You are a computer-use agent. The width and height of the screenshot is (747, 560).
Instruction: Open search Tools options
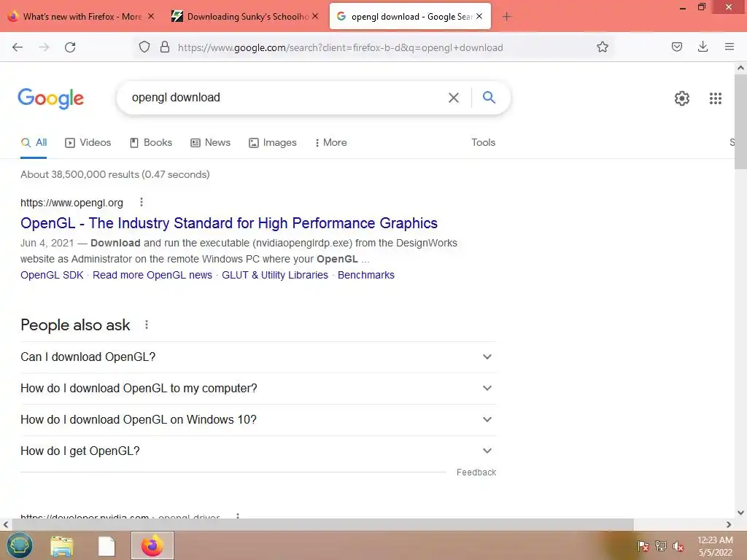(483, 142)
